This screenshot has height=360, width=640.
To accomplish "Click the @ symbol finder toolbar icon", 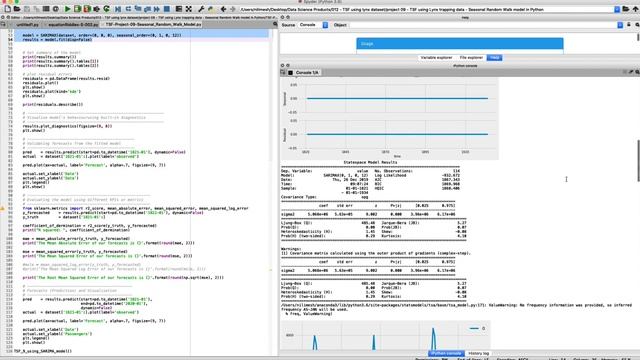I will pyautogui.click(x=56, y=9).
